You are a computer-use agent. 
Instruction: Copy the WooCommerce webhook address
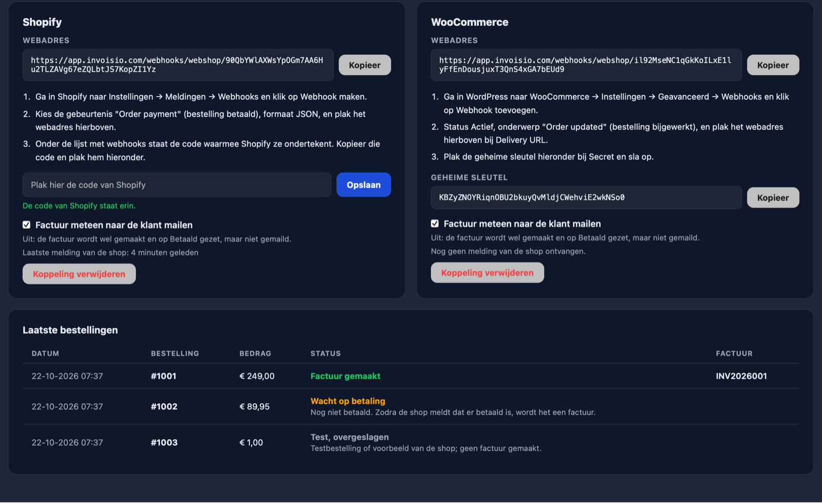click(x=773, y=65)
